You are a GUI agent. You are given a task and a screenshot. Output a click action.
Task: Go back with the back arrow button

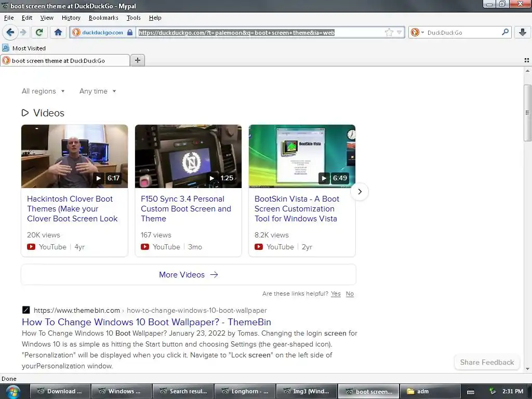(10, 32)
